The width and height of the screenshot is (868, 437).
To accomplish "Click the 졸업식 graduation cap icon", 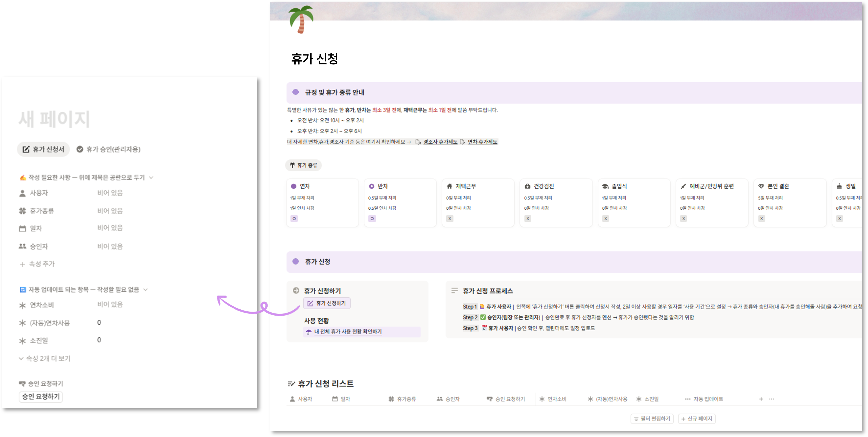I will pyautogui.click(x=606, y=186).
